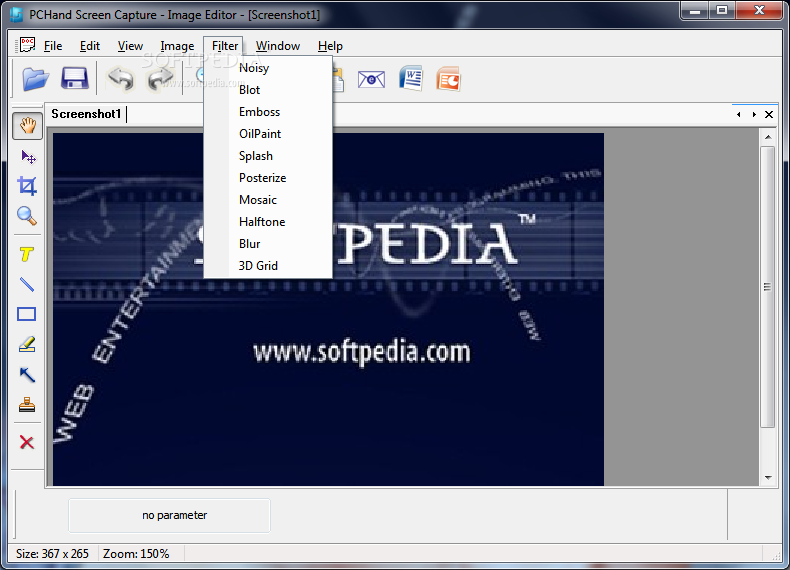Select the blue Arrow drawing tool
790x570 pixels.
(x=27, y=374)
